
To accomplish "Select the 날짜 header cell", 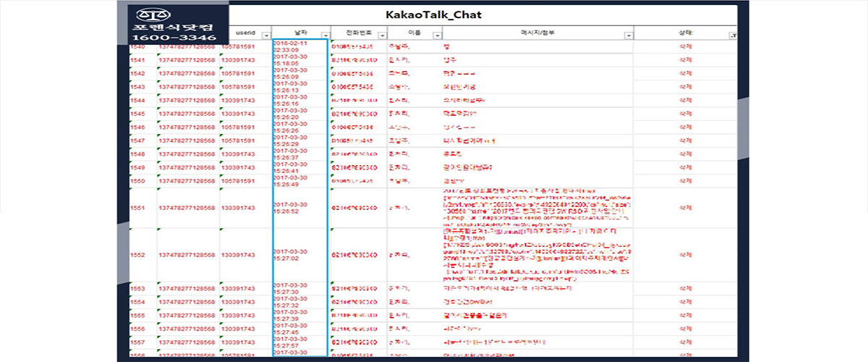I will click(300, 33).
